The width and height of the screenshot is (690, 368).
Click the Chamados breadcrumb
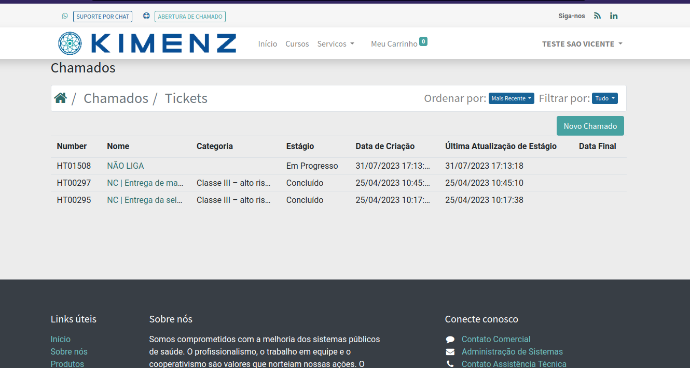[x=116, y=98]
